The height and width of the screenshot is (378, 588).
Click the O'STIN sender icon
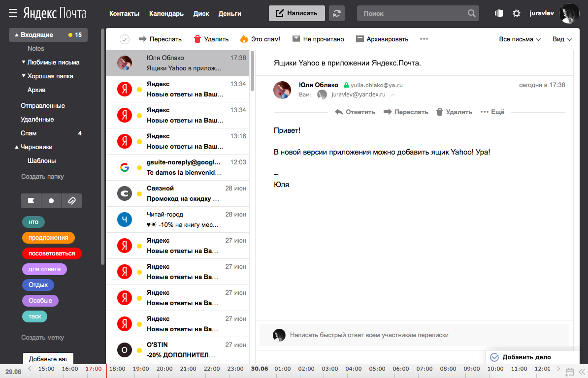point(125,350)
